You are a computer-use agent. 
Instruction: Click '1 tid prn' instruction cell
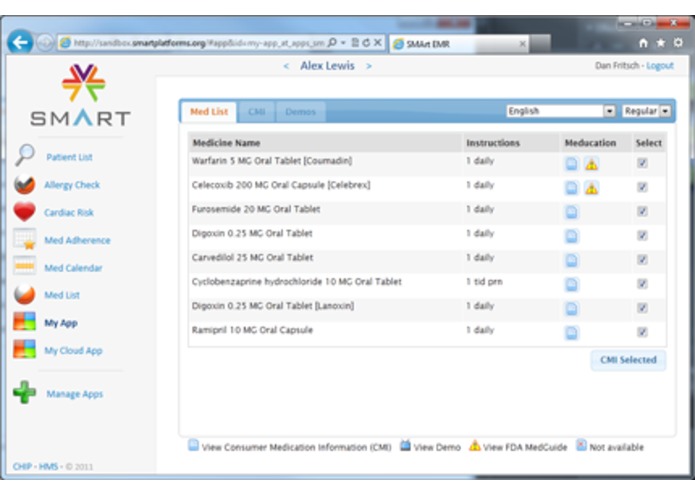484,282
